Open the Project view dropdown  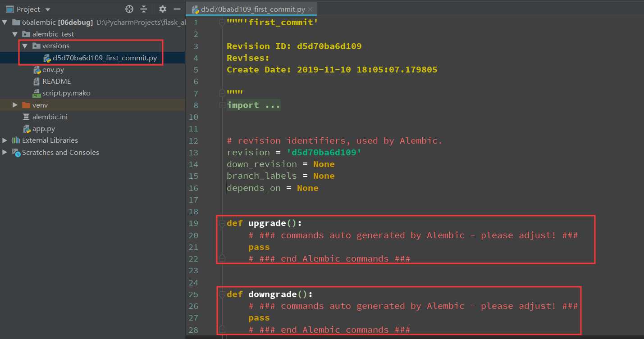(x=48, y=9)
